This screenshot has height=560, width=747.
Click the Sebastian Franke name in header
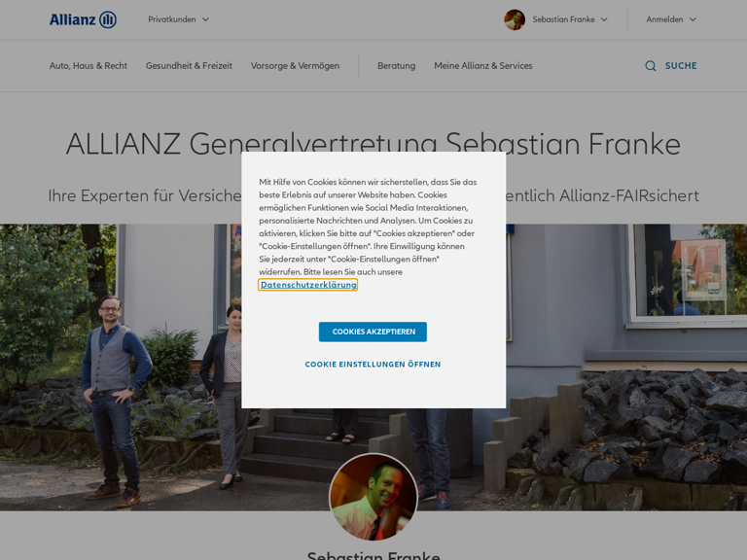point(563,19)
